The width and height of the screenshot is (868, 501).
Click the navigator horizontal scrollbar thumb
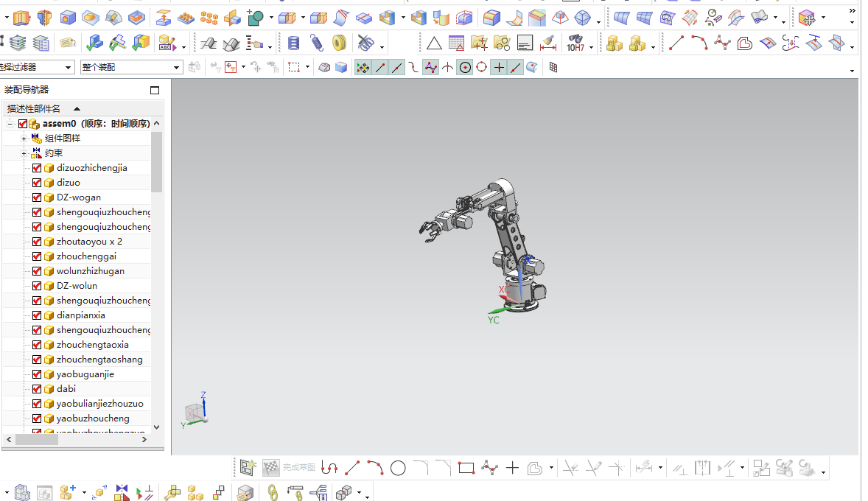[x=37, y=440]
